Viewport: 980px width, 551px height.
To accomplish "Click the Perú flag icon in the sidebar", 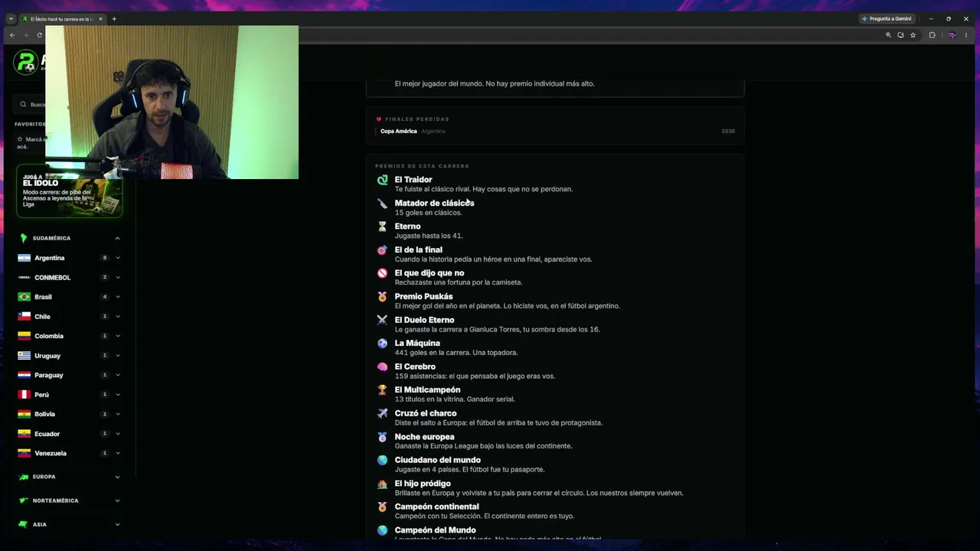I will click(x=24, y=395).
